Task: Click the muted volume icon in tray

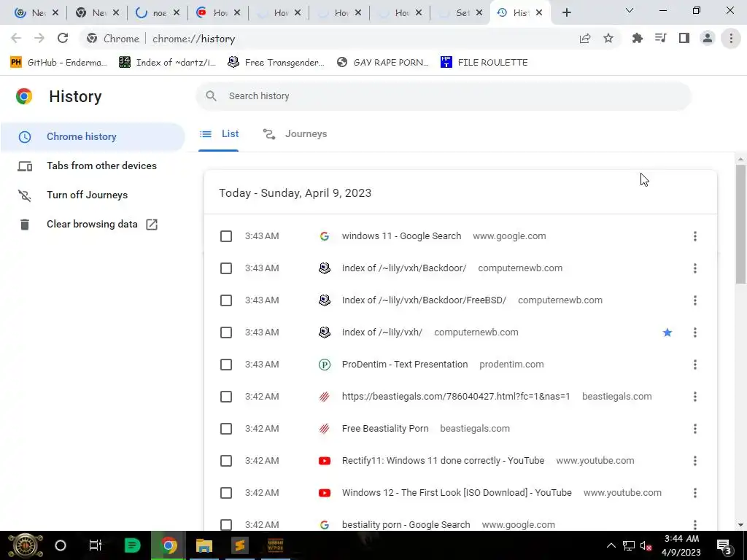Action: [x=646, y=545]
